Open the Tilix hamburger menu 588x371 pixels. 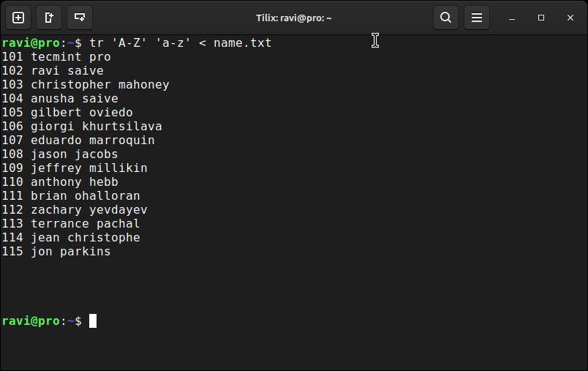(x=477, y=18)
